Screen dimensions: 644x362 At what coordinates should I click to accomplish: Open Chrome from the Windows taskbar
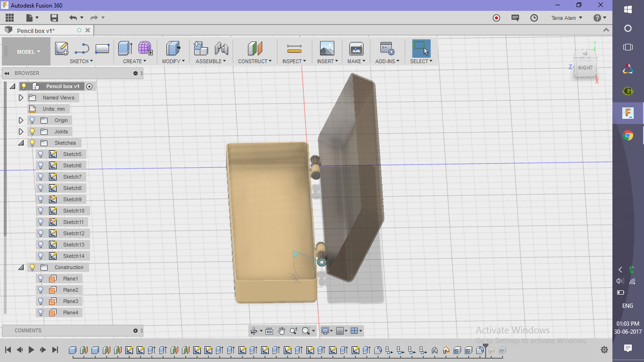point(628,136)
